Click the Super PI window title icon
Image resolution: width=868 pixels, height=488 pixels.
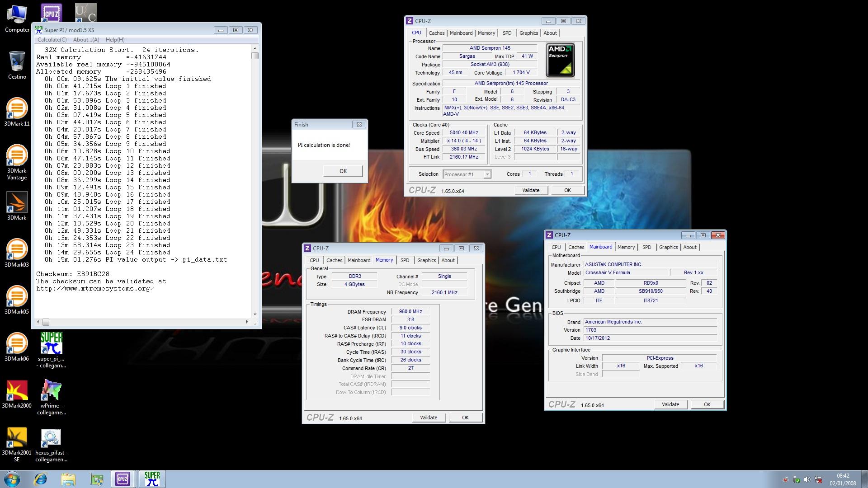pos(38,30)
